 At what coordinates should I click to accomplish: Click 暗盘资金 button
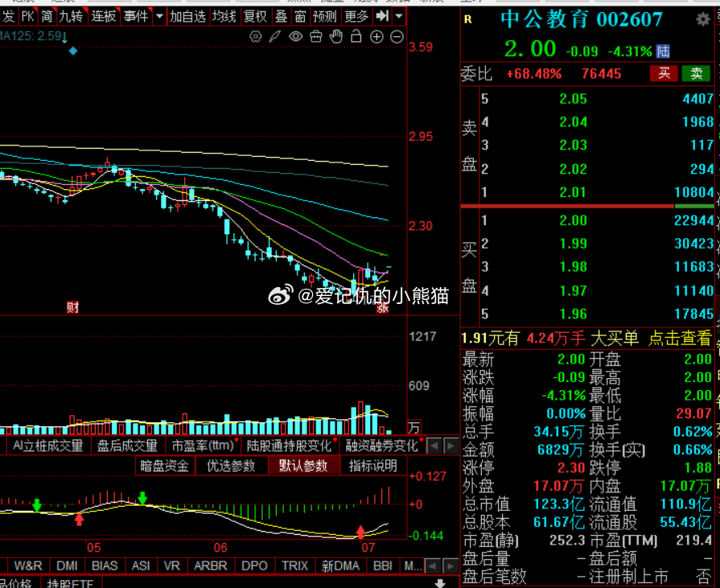(x=164, y=466)
